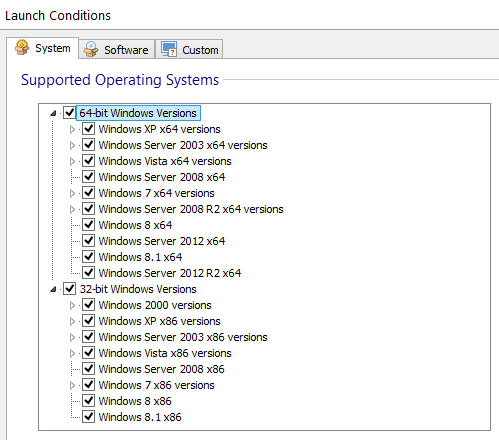The width and height of the screenshot is (499, 440).
Task: Select Windows Server 2008 R2 x64 versions row
Action: [x=191, y=209]
